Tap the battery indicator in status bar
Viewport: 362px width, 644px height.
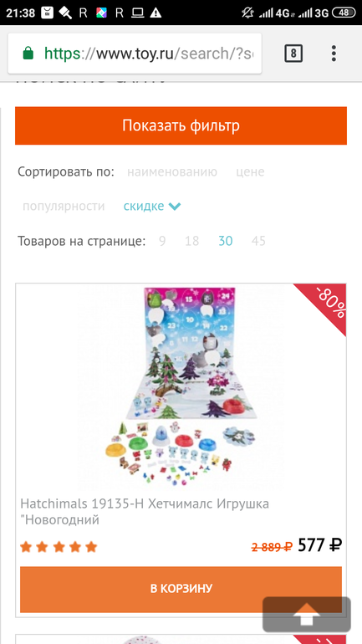[x=344, y=13]
